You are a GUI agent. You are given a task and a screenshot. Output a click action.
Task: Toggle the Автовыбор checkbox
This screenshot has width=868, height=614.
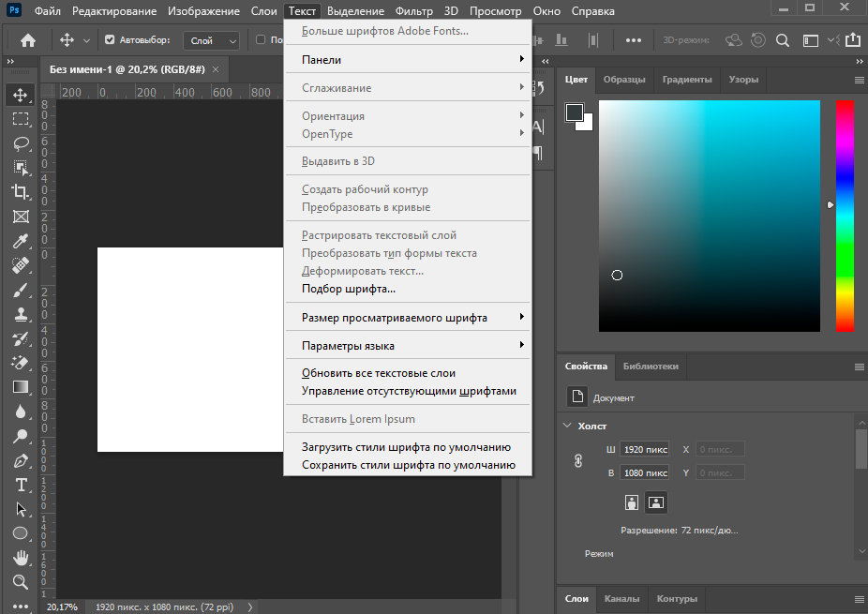point(110,40)
